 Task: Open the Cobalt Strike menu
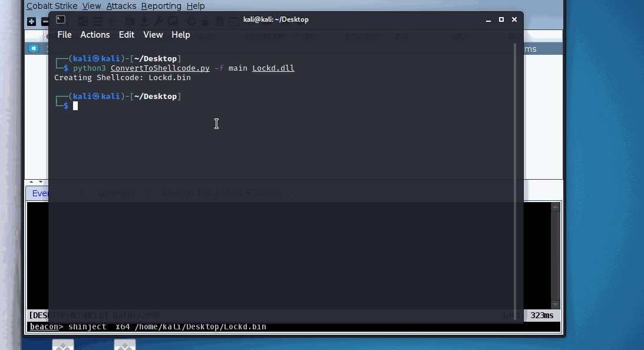coord(52,6)
